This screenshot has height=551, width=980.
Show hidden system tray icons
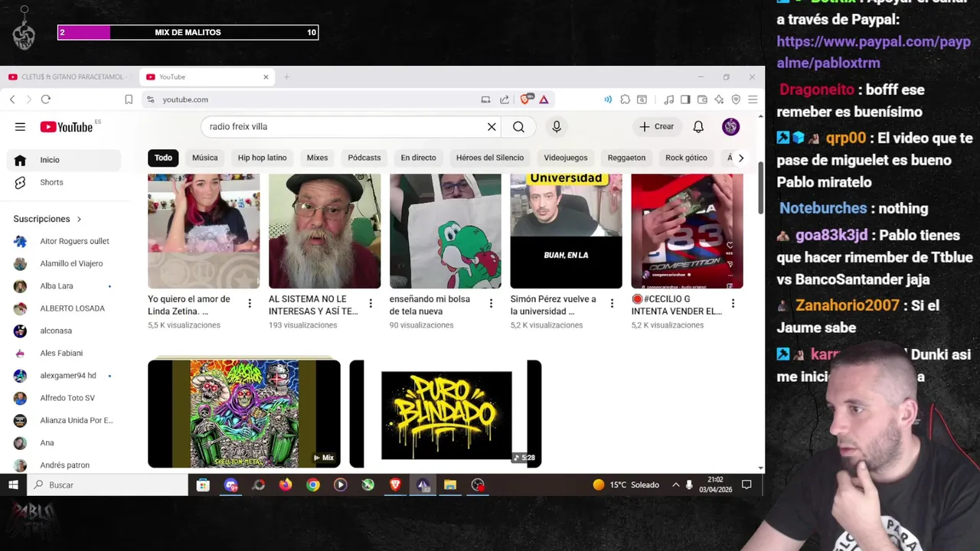click(x=675, y=484)
